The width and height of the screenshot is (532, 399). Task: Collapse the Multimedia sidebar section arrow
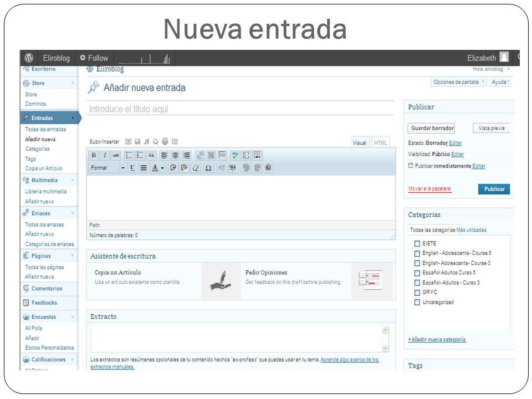tap(73, 180)
